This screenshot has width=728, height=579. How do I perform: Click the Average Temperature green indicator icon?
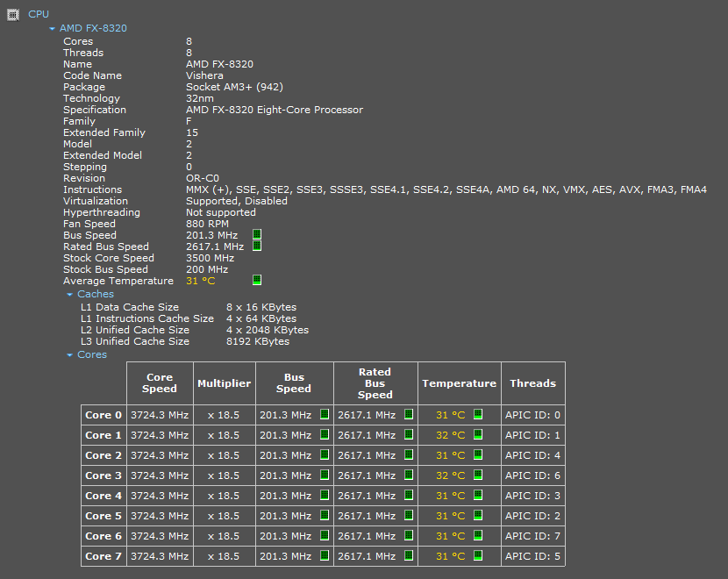[257, 281]
